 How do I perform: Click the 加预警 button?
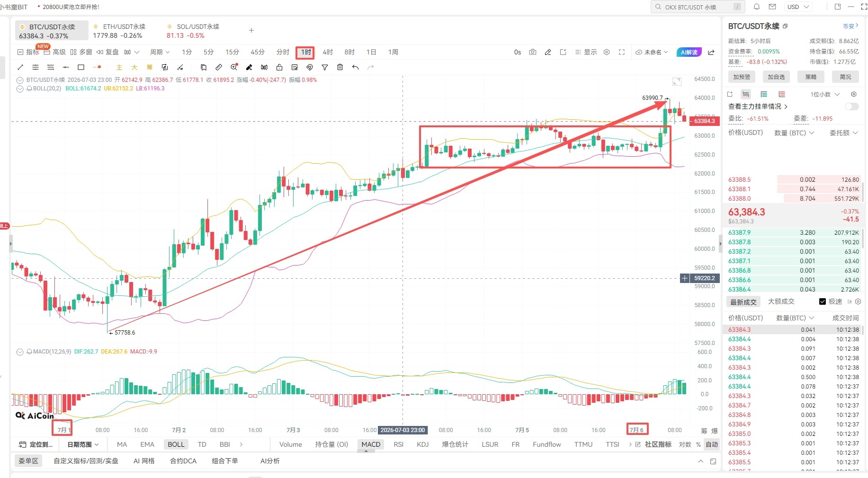tap(742, 77)
